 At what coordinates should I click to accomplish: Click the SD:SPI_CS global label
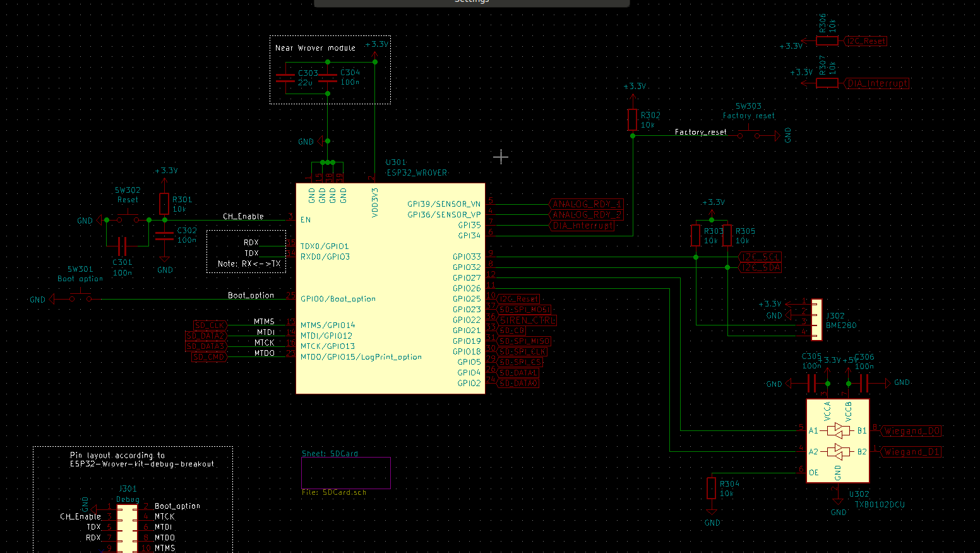coord(520,362)
